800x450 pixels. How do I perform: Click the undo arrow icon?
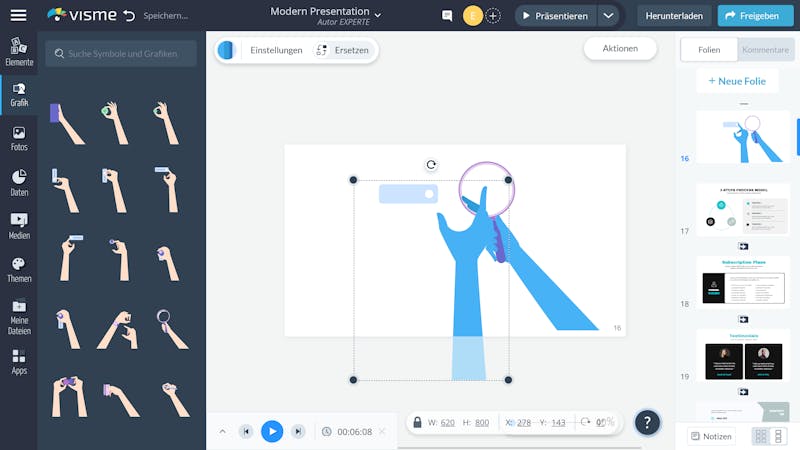[130, 16]
